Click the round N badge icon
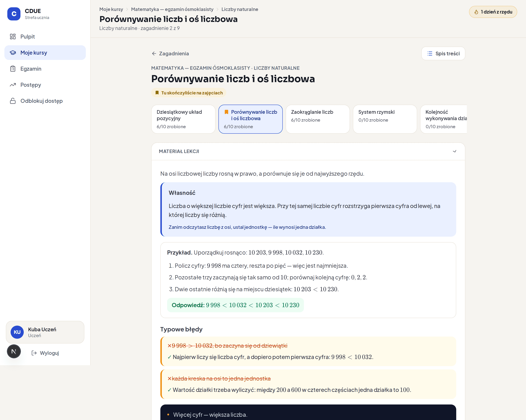The height and width of the screenshot is (420, 526). click(x=14, y=351)
